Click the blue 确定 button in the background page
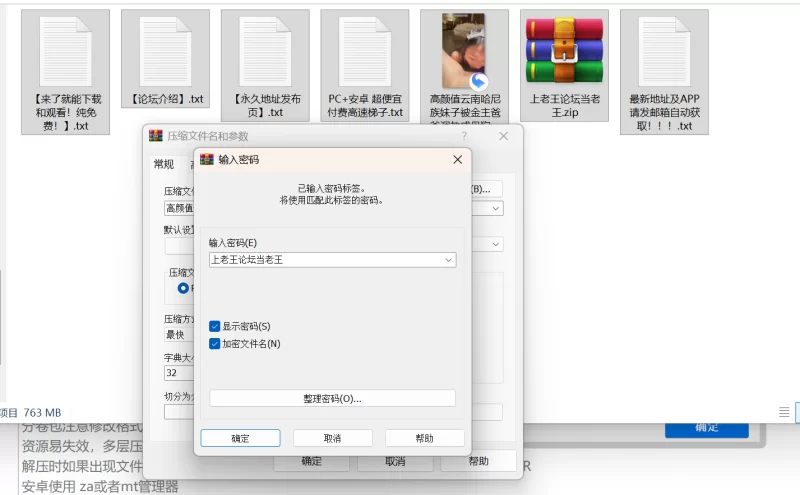This screenshot has width=800, height=495. coord(707,429)
